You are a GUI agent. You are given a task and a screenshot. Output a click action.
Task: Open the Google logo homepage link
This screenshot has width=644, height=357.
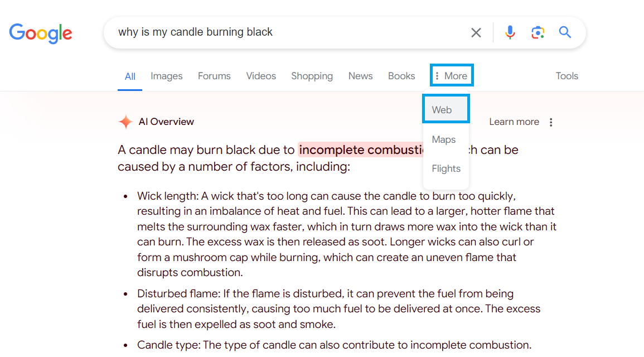click(41, 33)
